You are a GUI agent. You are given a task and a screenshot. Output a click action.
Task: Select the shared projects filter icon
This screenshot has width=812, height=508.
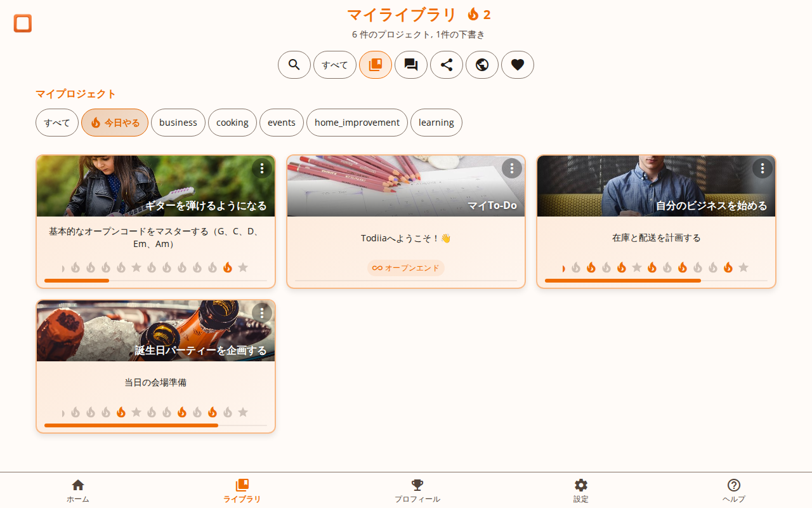[447, 65]
